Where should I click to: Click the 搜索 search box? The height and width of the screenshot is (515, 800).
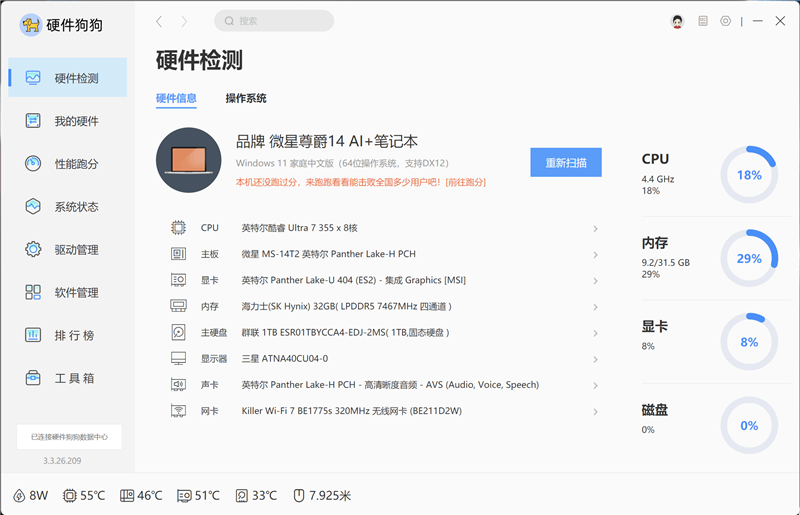[274, 21]
